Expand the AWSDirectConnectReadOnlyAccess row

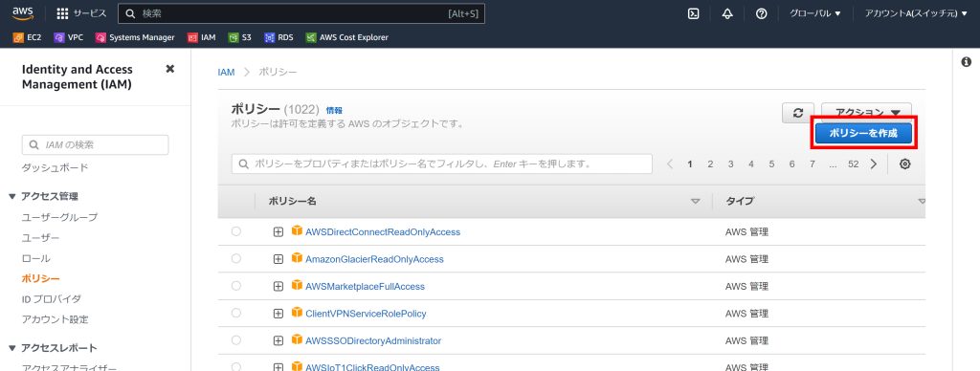tap(278, 232)
